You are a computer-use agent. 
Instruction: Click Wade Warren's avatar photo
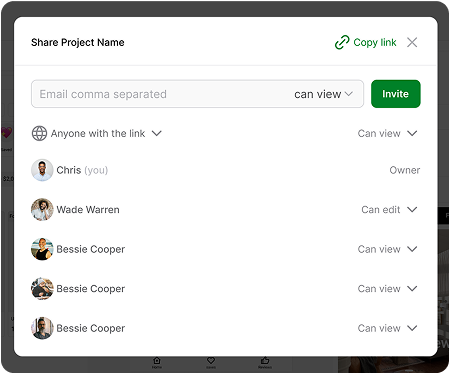(42, 210)
